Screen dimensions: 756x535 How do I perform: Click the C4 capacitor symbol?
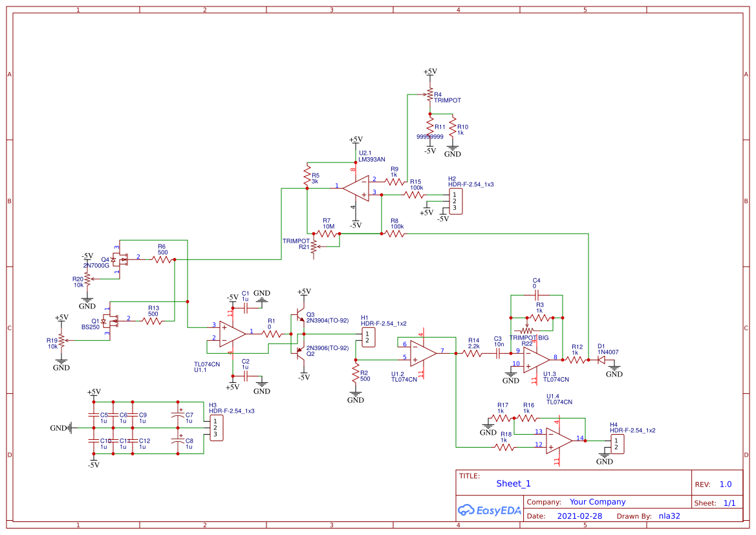(x=537, y=295)
